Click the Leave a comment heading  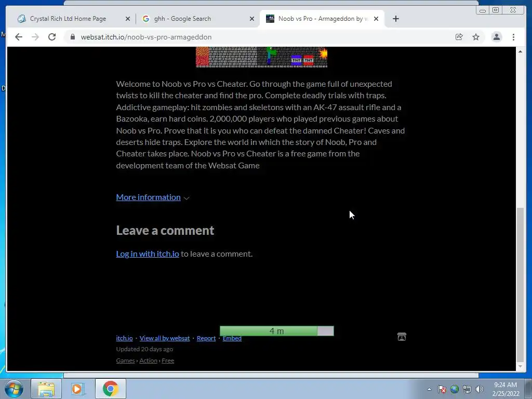click(x=165, y=230)
